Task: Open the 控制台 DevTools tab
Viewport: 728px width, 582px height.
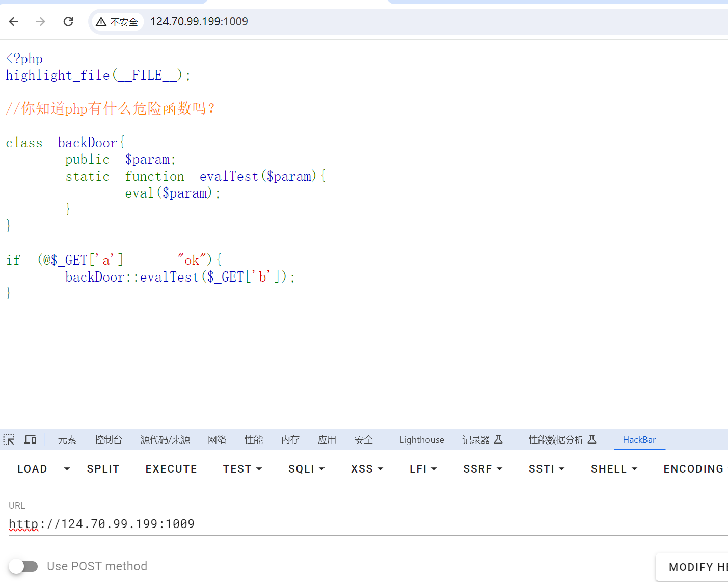Action: point(109,439)
